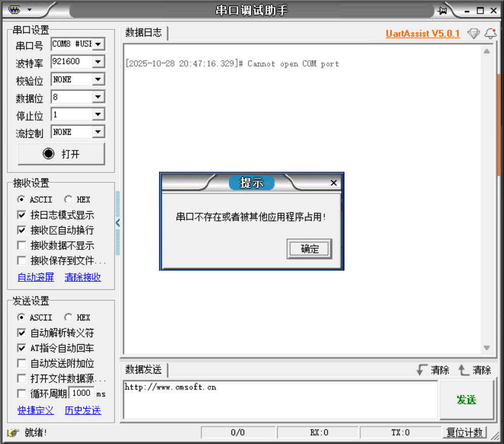The image size is (504, 444).
Task: Clear the log via down-arrow 清除 icon
Action: point(433,370)
